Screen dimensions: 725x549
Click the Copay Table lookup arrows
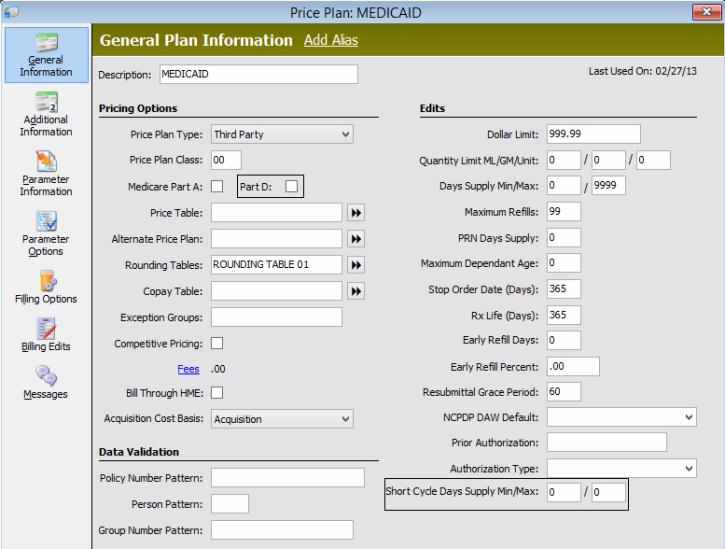[x=356, y=291]
